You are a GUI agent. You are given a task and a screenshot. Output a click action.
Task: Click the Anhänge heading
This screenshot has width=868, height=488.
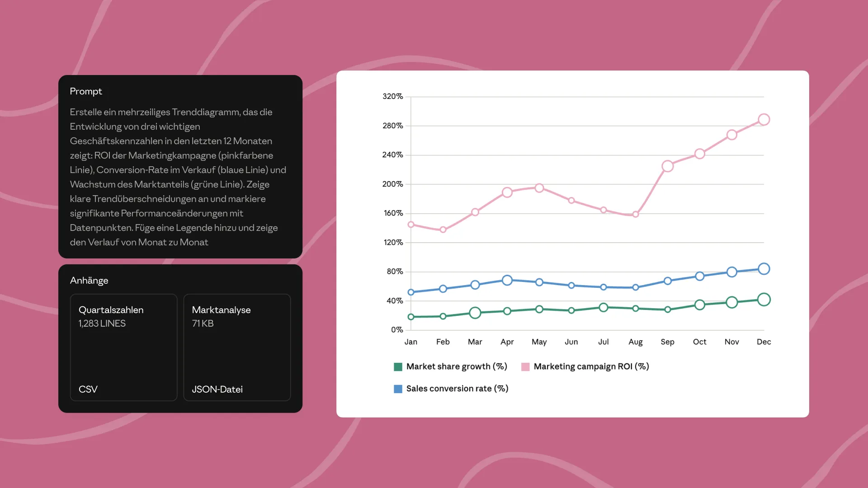coord(89,281)
